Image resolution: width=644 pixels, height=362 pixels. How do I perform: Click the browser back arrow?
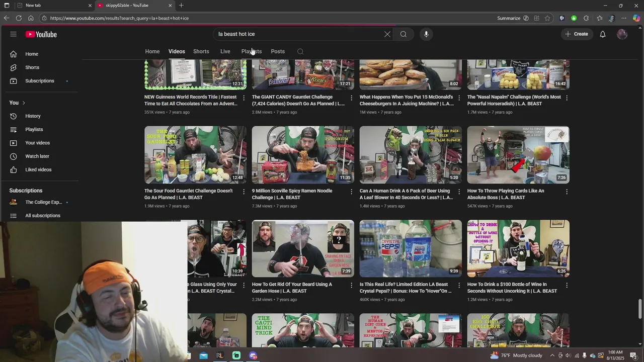pos(7,18)
